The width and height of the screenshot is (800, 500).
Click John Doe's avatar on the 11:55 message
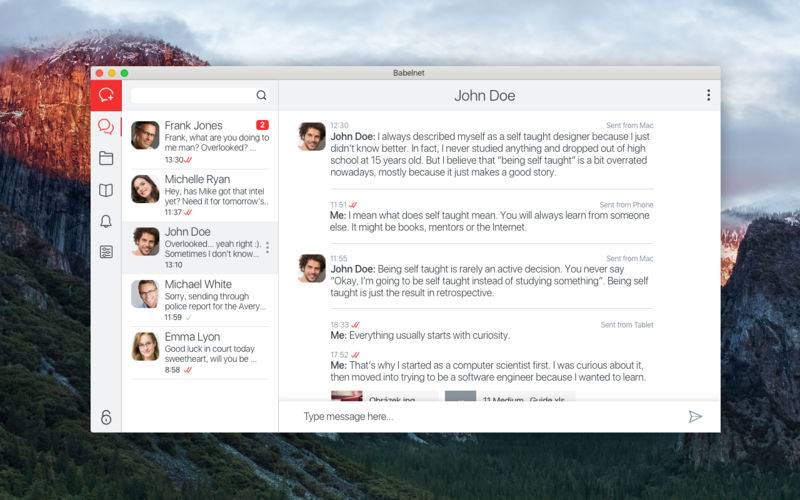pos(312,268)
